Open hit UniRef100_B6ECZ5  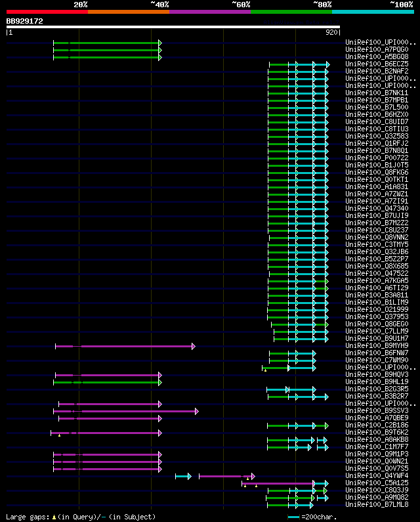[x=377, y=64]
